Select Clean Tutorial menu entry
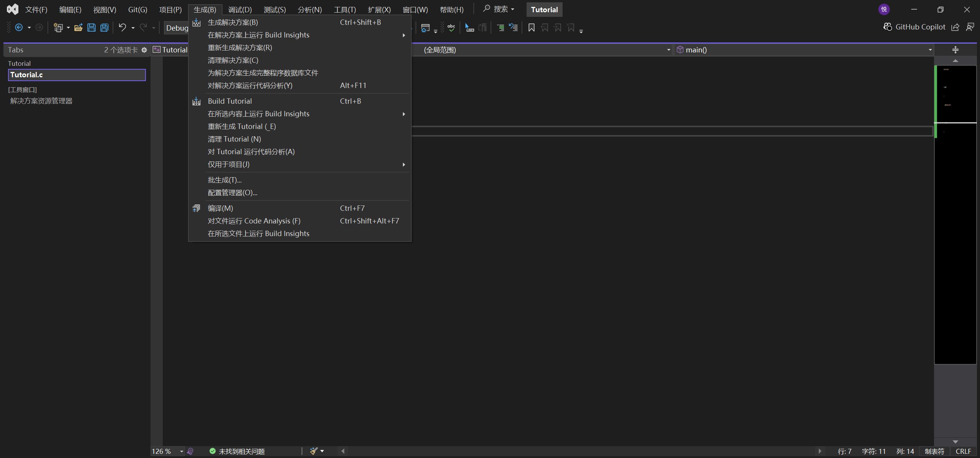980x458 pixels. click(x=300, y=139)
